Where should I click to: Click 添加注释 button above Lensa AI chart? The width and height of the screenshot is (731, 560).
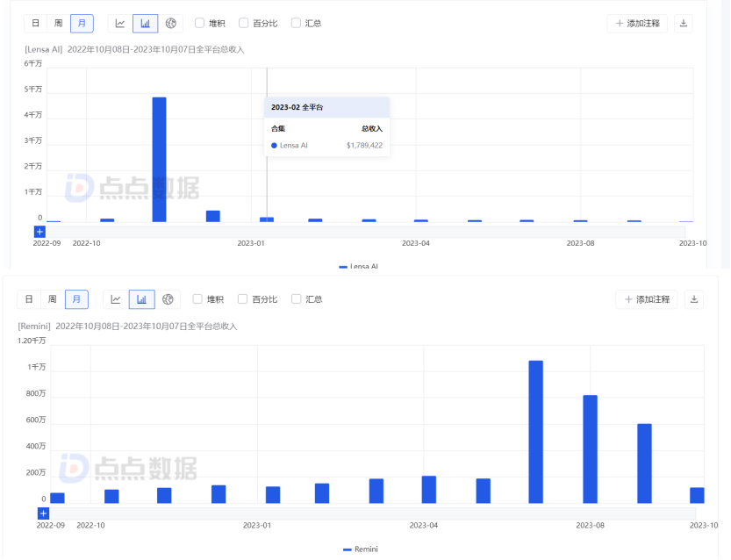click(x=637, y=23)
